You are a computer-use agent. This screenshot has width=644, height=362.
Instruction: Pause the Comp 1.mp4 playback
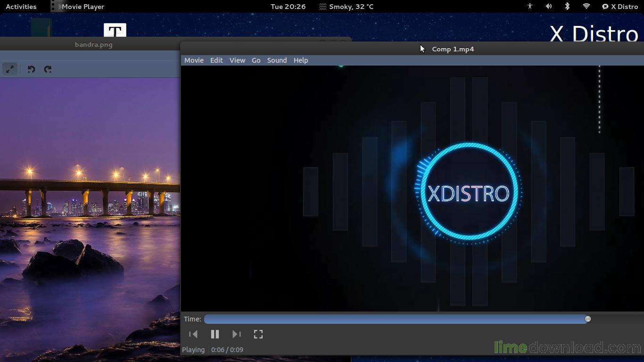pyautogui.click(x=215, y=334)
